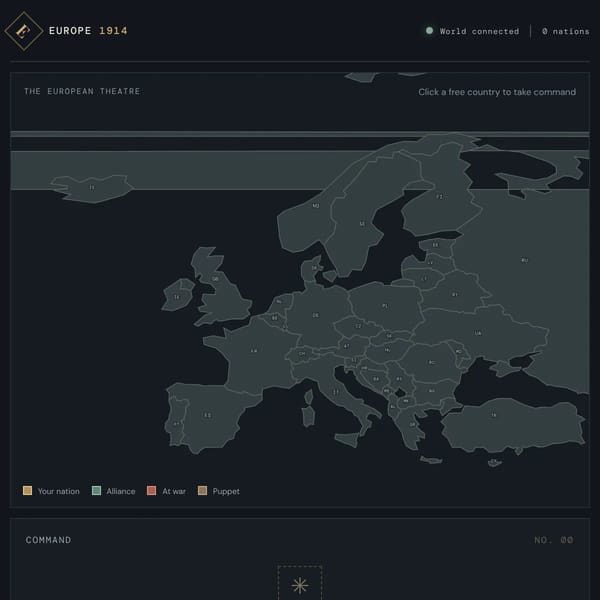This screenshot has height=600, width=600.
Task: Click the COMMAND panel heading
Action: pos(48,540)
